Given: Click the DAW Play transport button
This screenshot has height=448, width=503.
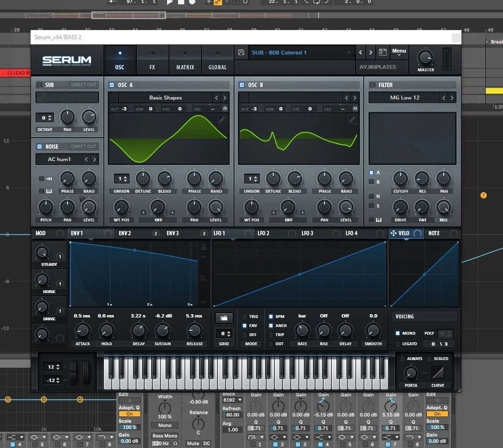Looking at the screenshot, I should (x=170, y=2).
